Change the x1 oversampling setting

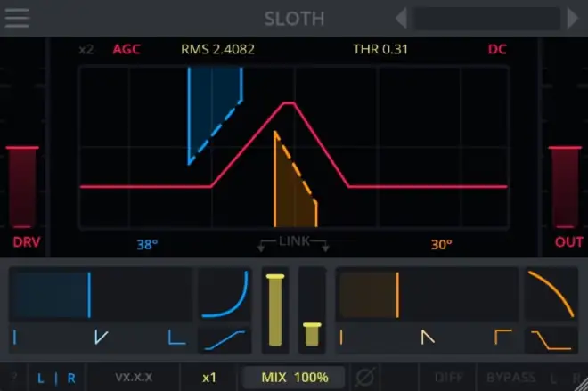(x=209, y=378)
